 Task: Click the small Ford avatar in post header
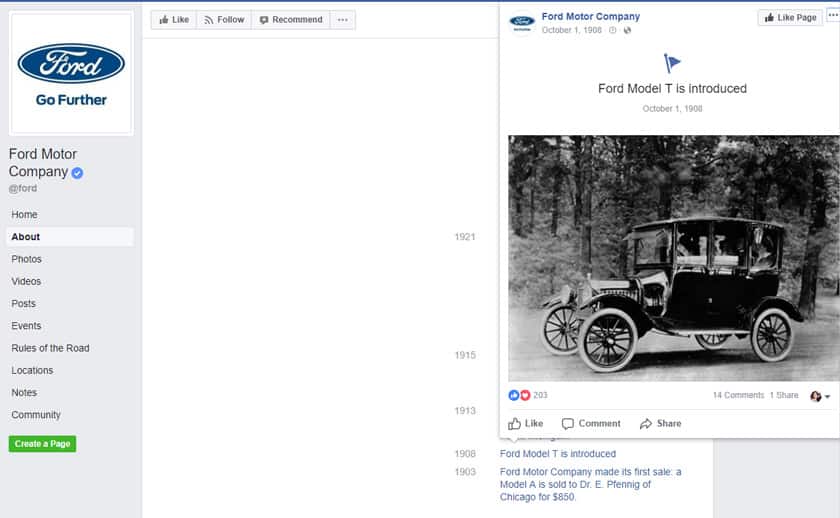pyautogui.click(x=522, y=22)
